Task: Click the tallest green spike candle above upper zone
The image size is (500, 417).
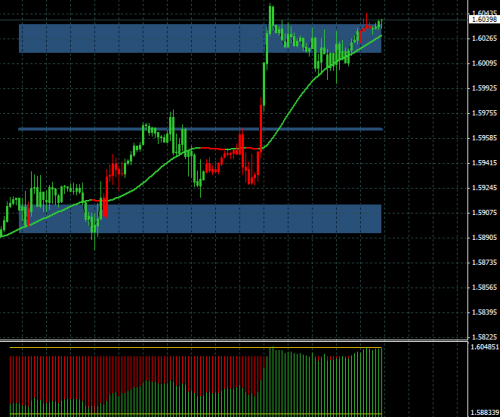Action: [x=271, y=18]
